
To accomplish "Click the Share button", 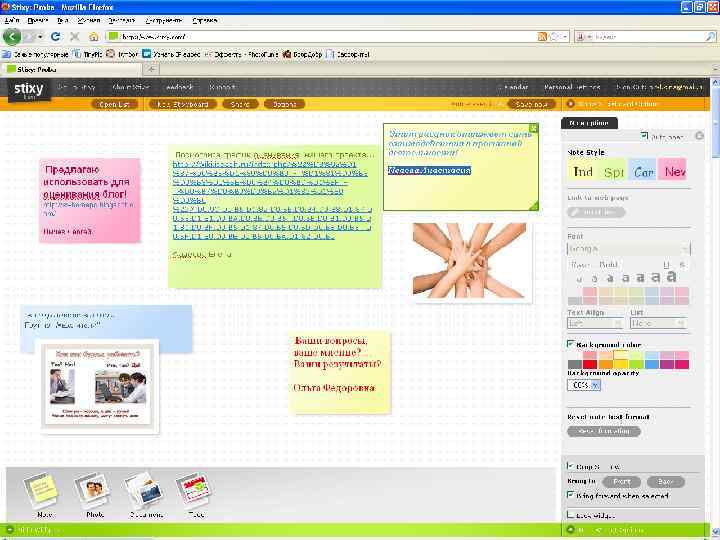I will [240, 104].
